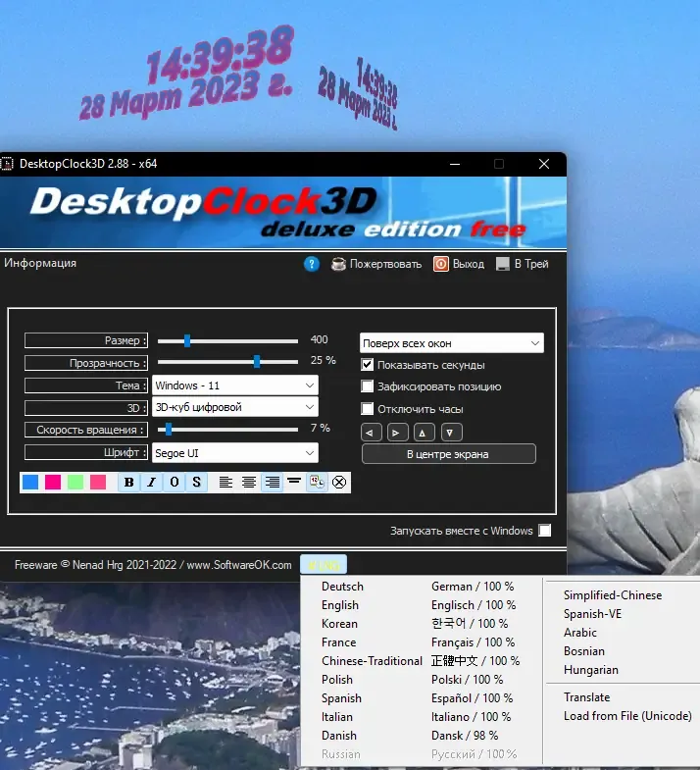Image resolution: width=700 pixels, height=770 pixels.
Task: Click the # LNG language menu button
Action: 324,565
